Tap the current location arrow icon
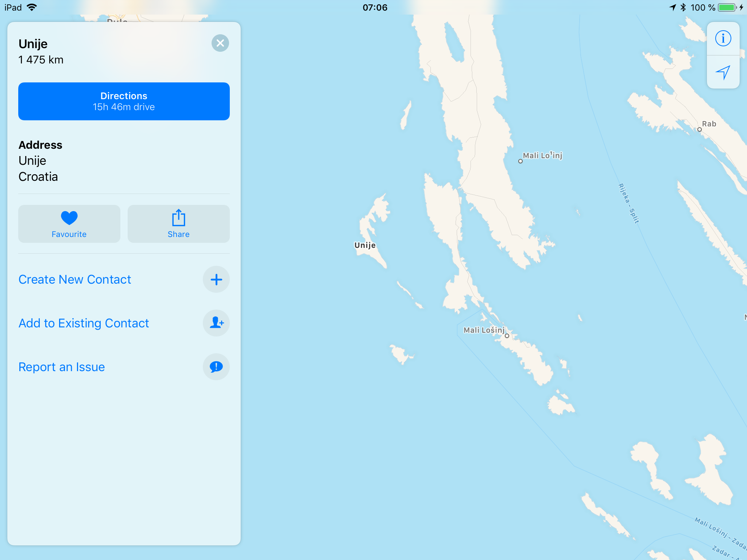Viewport: 747px width, 560px height. click(723, 72)
